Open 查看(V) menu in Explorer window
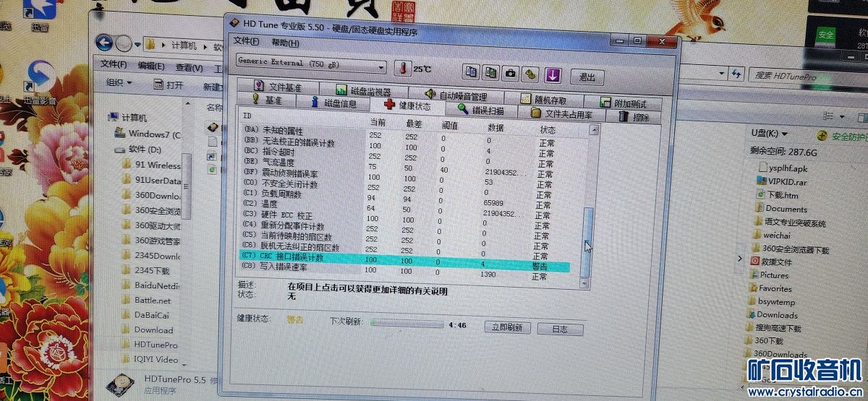Screen dimensions: 868x401 (x=189, y=67)
